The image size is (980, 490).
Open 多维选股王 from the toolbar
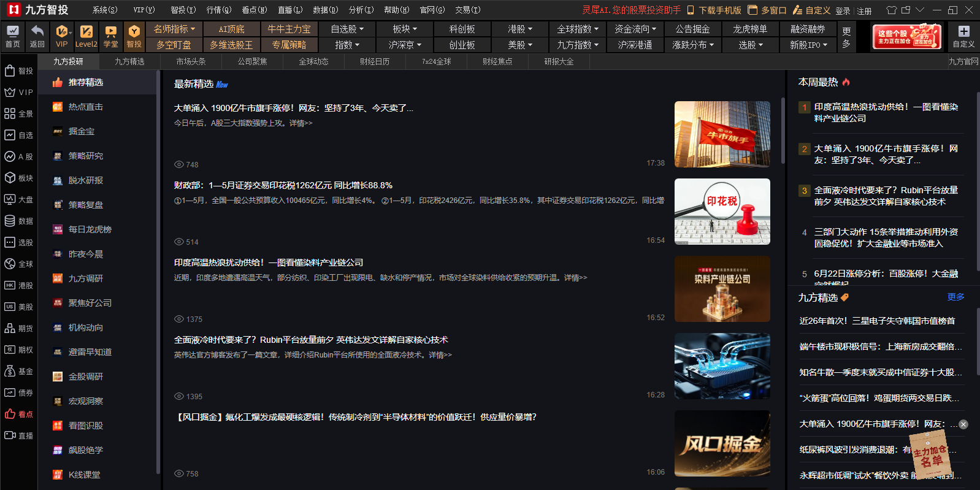[232, 45]
